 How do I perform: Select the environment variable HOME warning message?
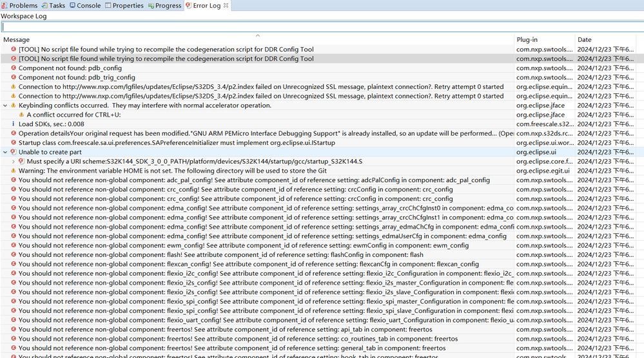[173, 171]
